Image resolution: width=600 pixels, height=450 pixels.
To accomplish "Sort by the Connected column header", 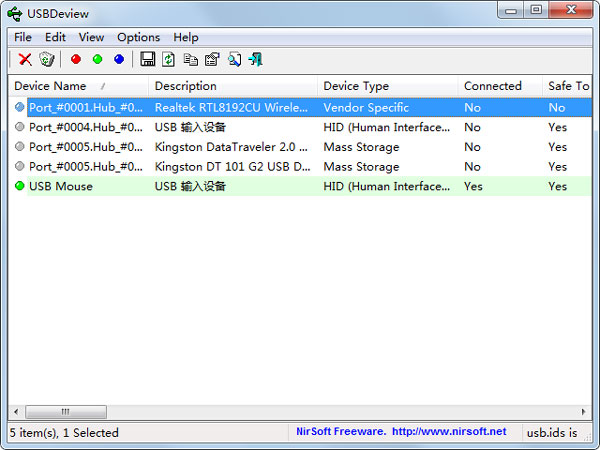I will 500,86.
